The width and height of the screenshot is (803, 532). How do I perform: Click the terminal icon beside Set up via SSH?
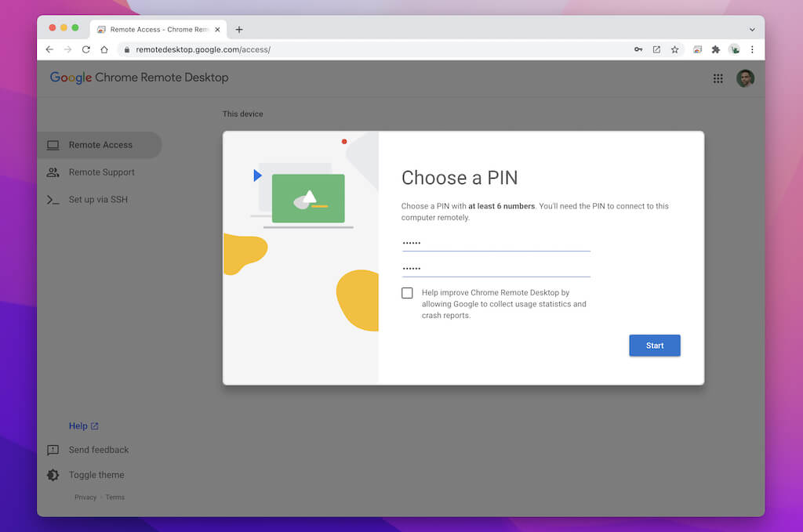click(53, 200)
